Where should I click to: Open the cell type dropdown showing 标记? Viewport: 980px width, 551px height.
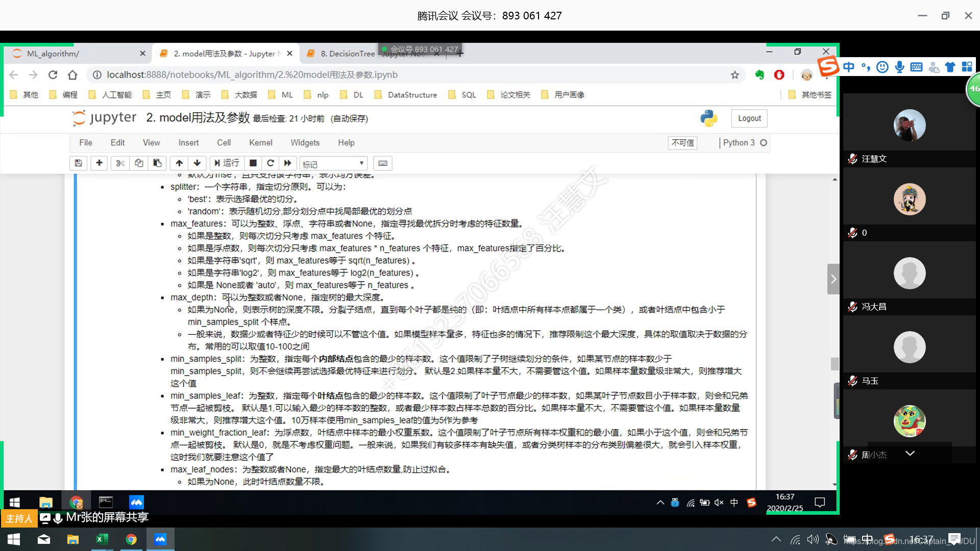333,164
